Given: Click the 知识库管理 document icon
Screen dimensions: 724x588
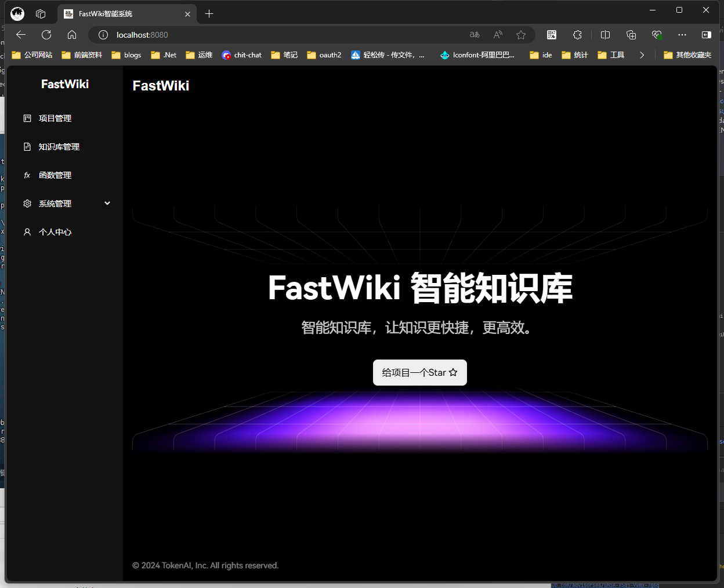Looking at the screenshot, I should click(x=27, y=147).
